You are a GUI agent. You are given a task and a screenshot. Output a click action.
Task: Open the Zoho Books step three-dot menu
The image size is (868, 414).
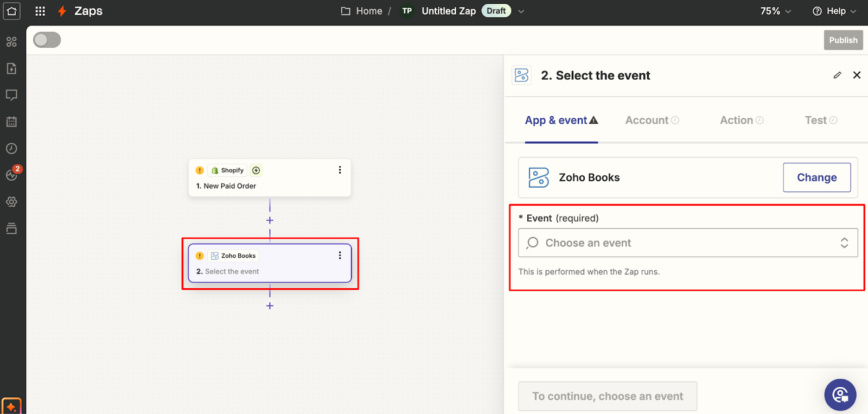[340, 255]
